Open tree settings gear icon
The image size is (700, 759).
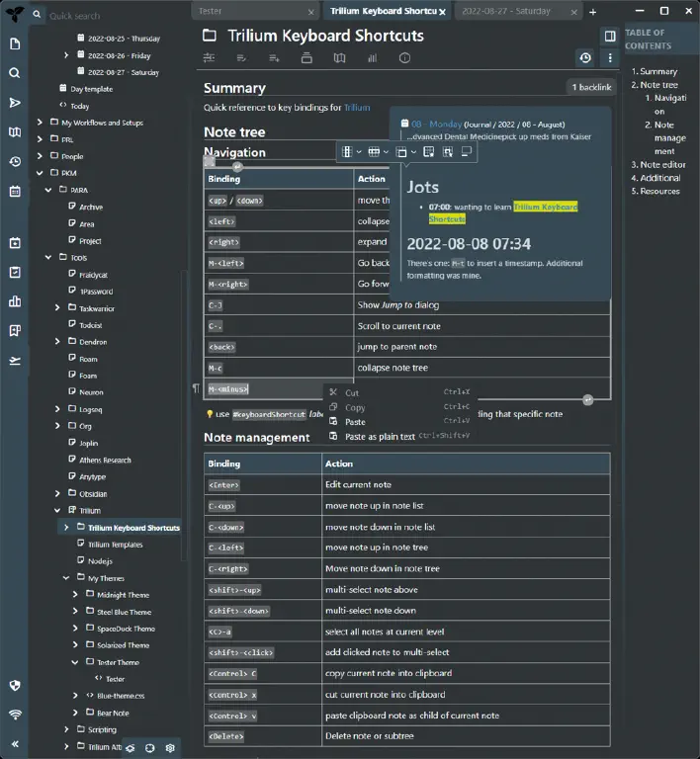pyautogui.click(x=170, y=748)
